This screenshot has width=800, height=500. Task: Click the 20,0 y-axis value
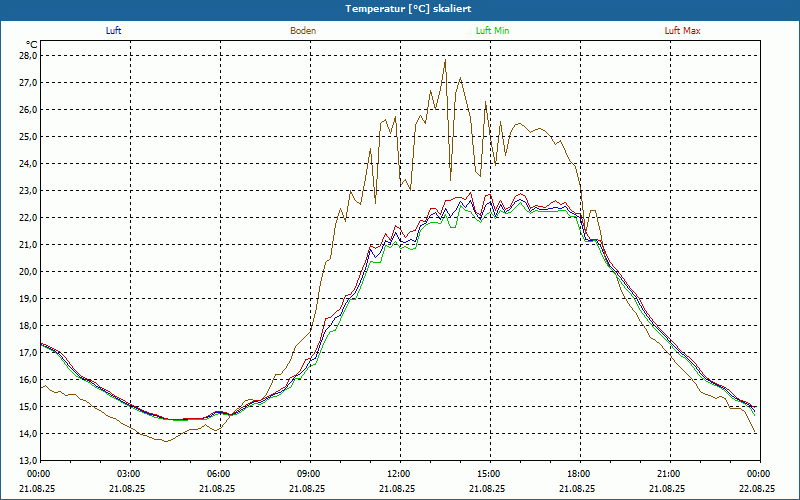click(29, 272)
